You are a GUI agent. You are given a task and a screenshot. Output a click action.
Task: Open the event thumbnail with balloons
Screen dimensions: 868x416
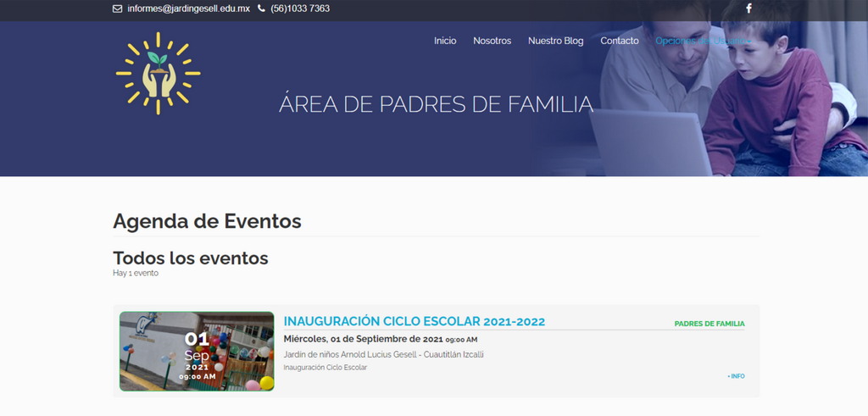[x=197, y=351]
